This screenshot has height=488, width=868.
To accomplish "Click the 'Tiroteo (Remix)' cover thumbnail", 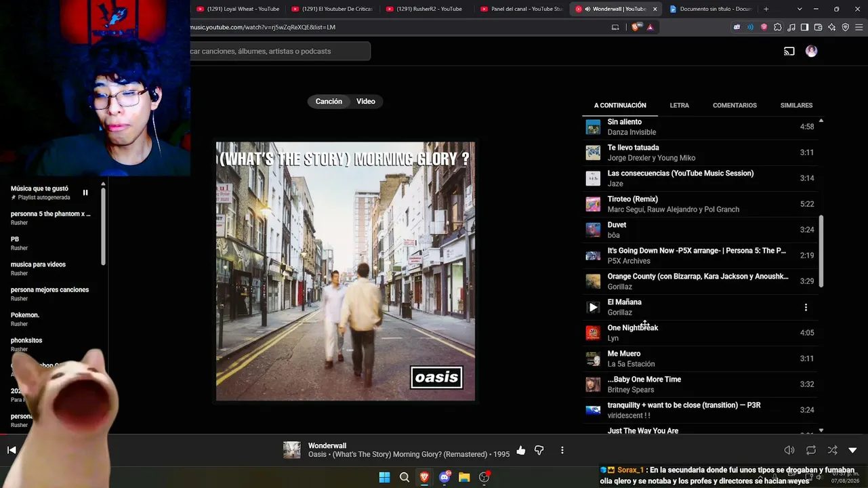I will pyautogui.click(x=593, y=205).
